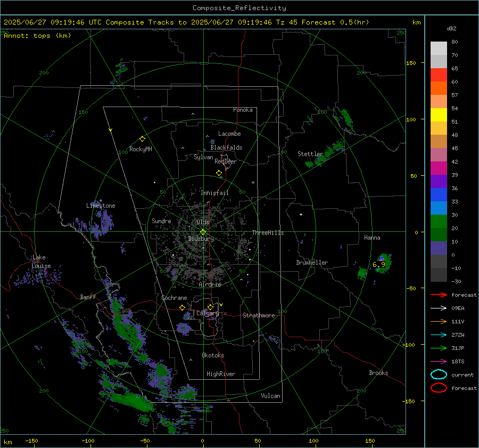Click the Airdrie label
This screenshot has height=448, width=479.
pyautogui.click(x=210, y=284)
